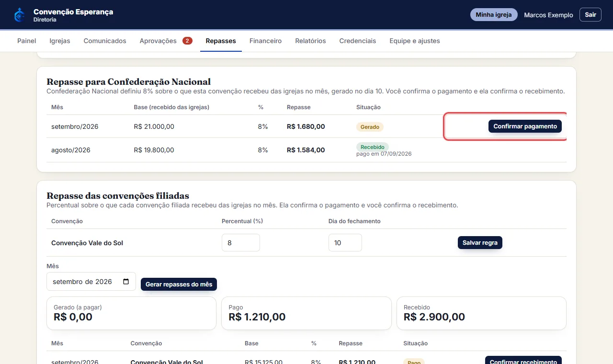Viewport: 613px width, 364px height.
Task: Select the R$ 1.584,00 repasse amount
Action: [306, 150]
